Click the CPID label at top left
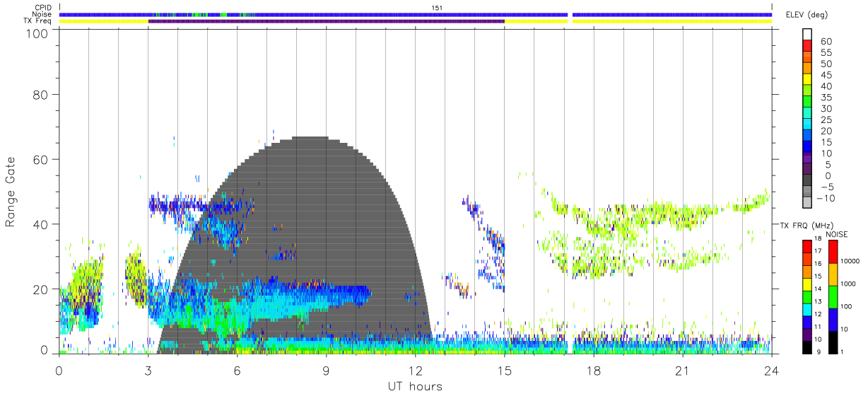The width and height of the screenshot is (868, 401). pyautogui.click(x=42, y=7)
